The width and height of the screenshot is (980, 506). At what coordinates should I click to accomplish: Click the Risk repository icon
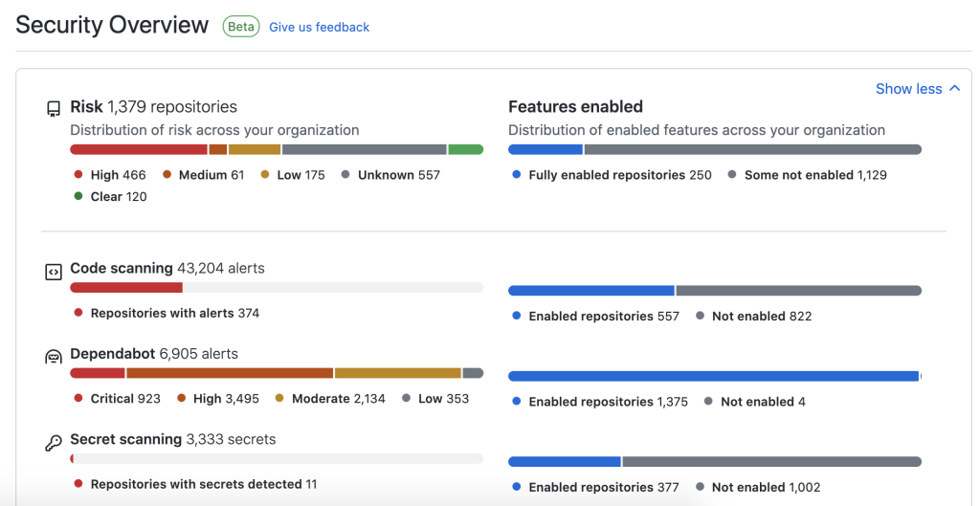[x=54, y=109]
